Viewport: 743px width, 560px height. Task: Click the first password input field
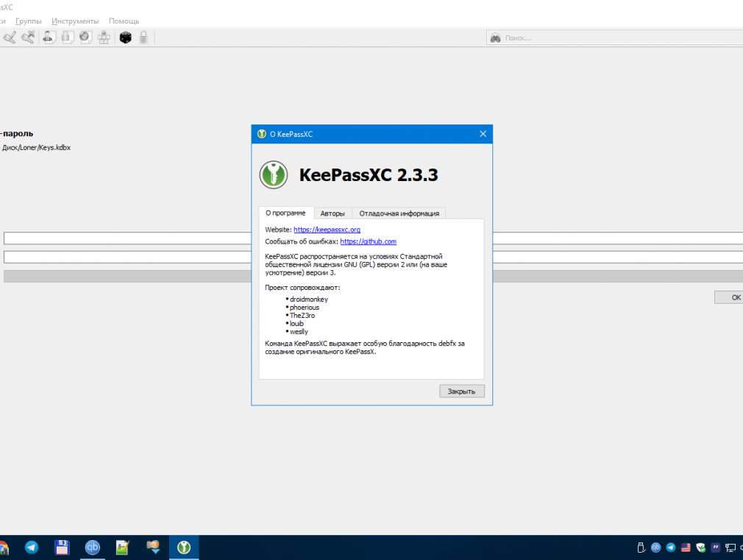[127, 238]
